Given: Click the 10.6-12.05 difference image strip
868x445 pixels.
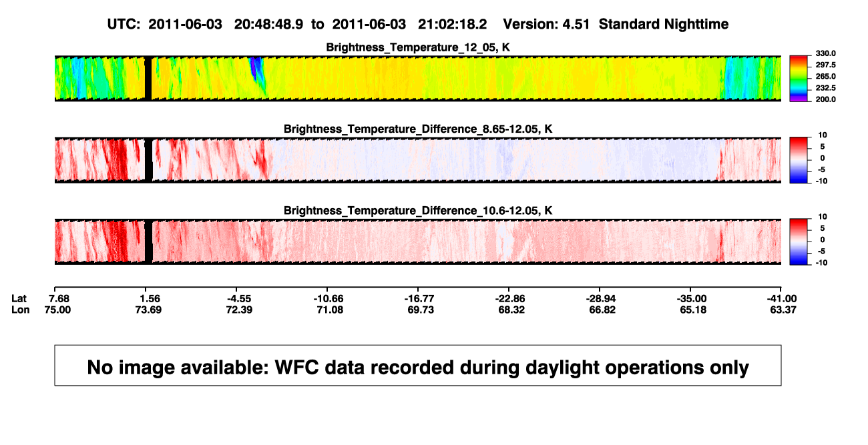Looking at the screenshot, I should 418,242.
